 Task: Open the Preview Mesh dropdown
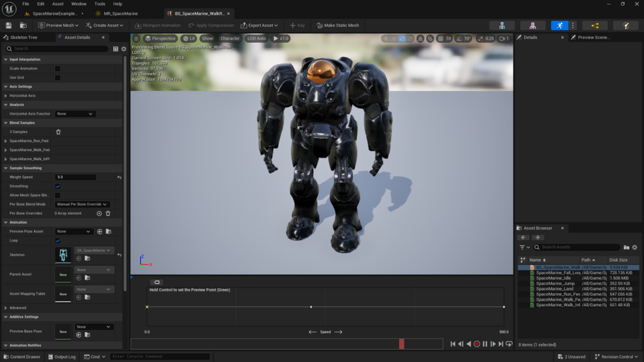[x=58, y=26]
